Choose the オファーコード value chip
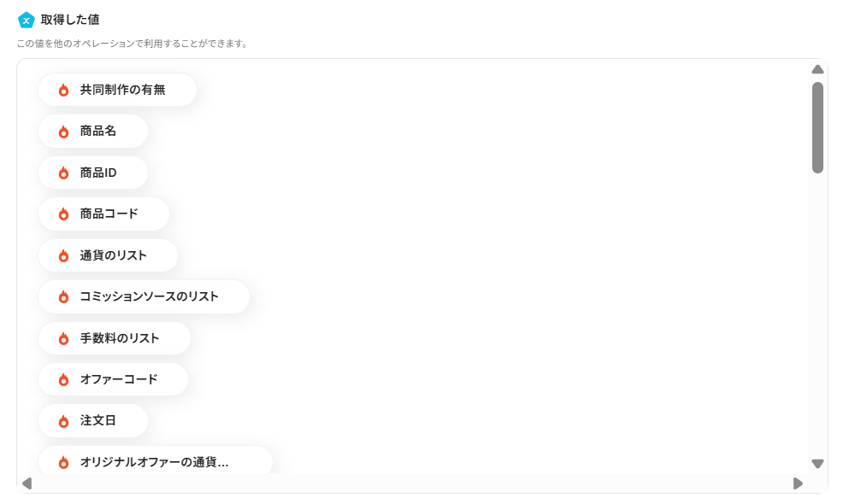Image resolution: width=843 pixels, height=504 pixels. (114, 379)
